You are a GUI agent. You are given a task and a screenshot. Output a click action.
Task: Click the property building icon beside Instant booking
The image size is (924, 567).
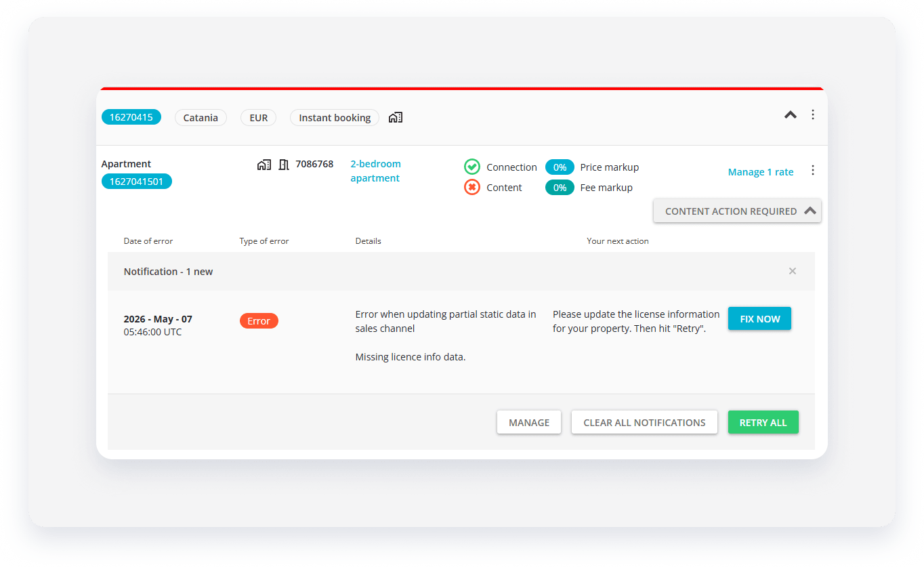396,117
